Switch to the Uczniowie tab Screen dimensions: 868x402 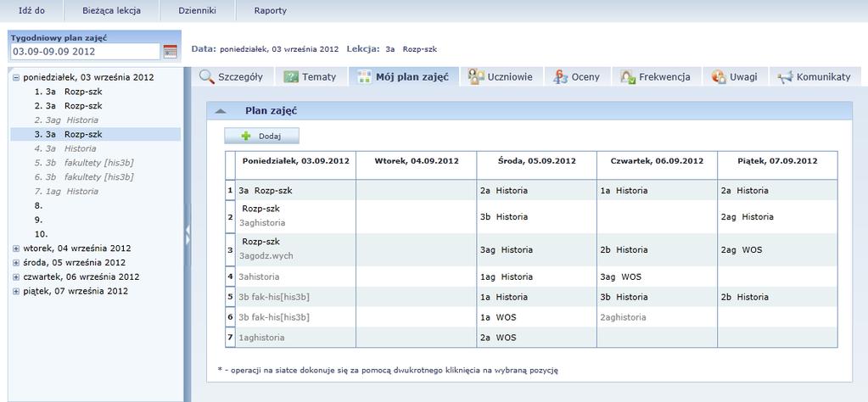click(501, 77)
